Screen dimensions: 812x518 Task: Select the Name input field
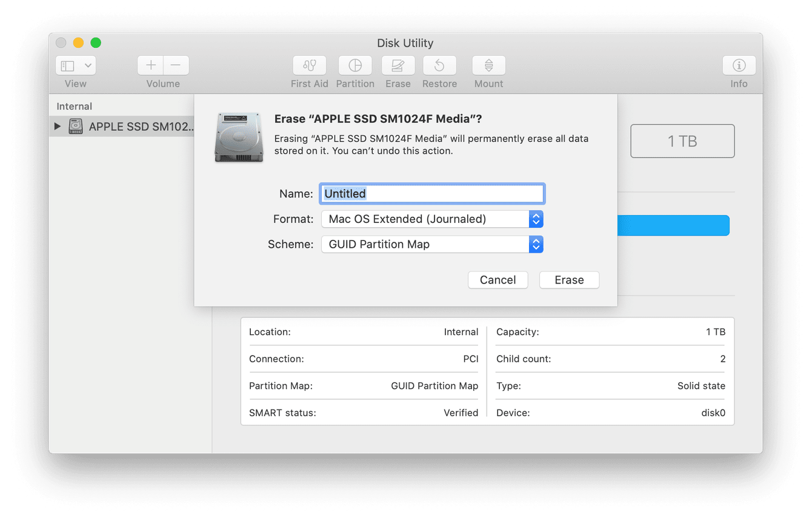click(431, 193)
